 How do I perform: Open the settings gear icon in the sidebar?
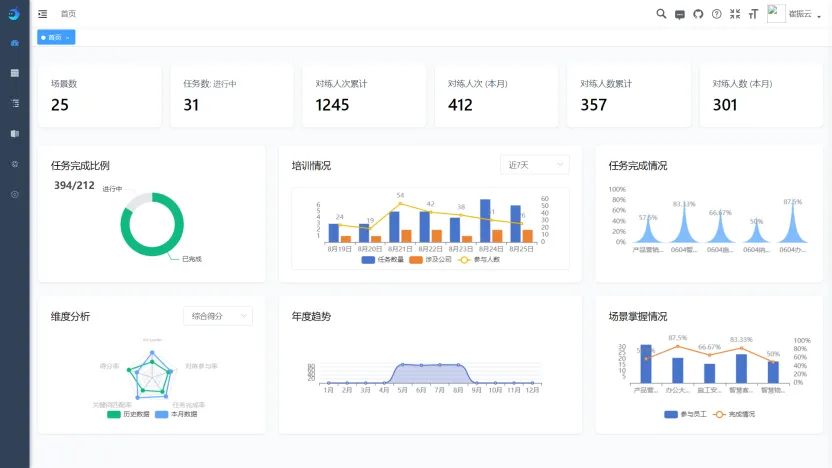[15, 194]
